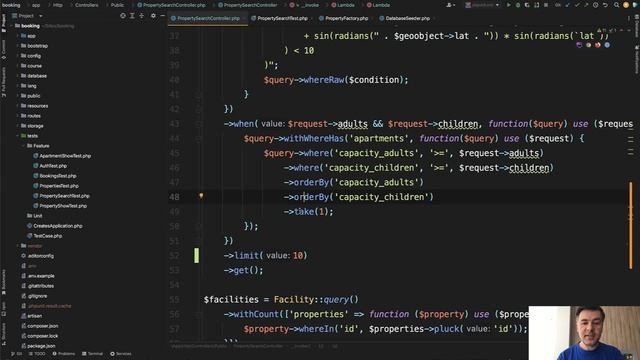Viewport: 640px width, 360px height.
Task: Collapse the tests folder
Action: pos(18,136)
